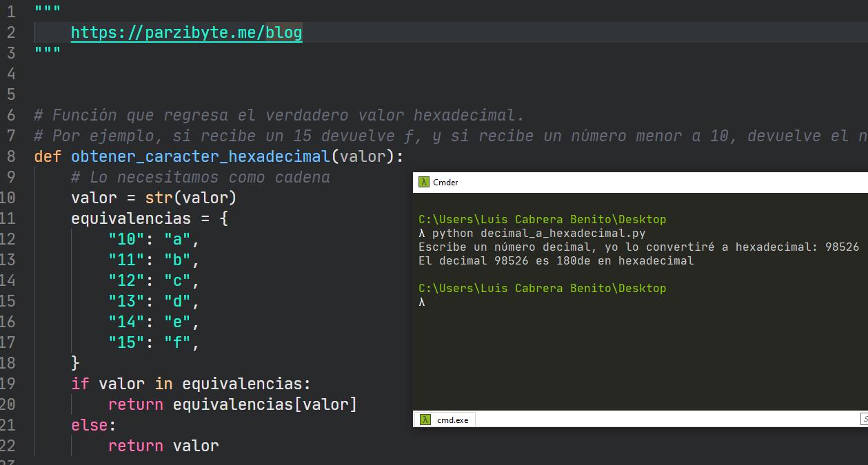Select the cmd.exe console tab
The width and height of the screenshot is (868, 465).
(444, 420)
